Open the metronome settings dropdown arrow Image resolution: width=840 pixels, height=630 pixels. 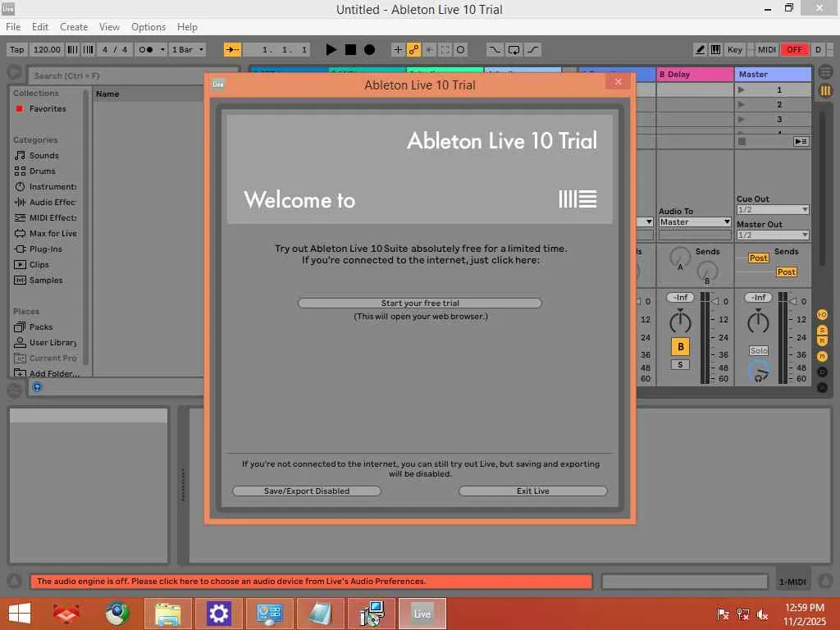click(x=162, y=50)
